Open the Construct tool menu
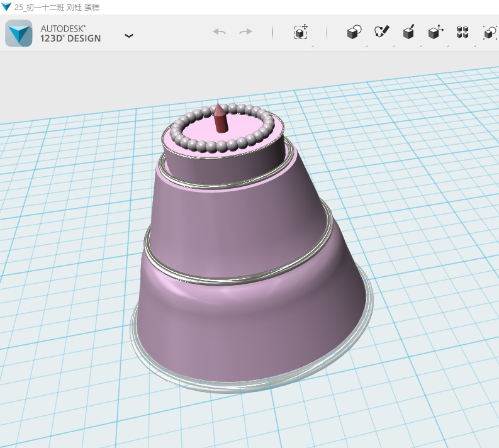The width and height of the screenshot is (499, 448). [x=408, y=32]
